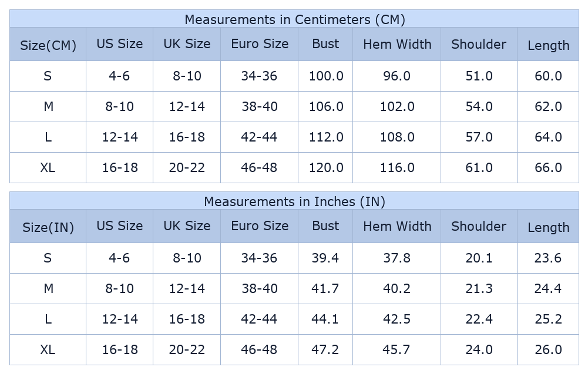
Task: Click the 100.0 bust cell
Action: pos(326,76)
